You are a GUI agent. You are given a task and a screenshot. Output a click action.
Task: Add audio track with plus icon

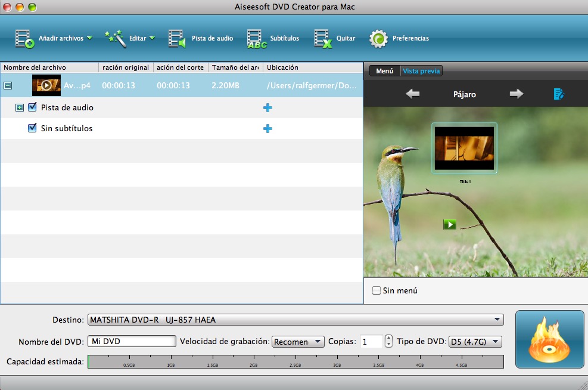[267, 108]
